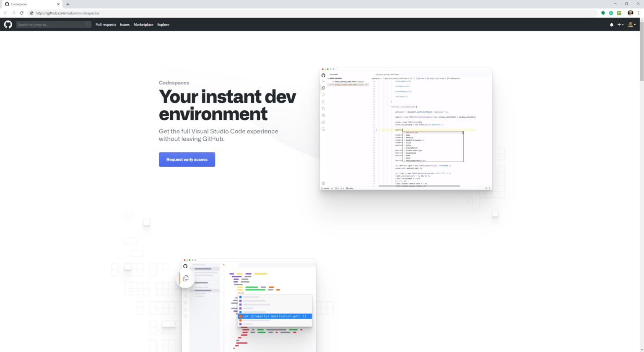Open the Explore menu item
Image resolution: width=644 pixels, height=352 pixels.
[163, 24]
